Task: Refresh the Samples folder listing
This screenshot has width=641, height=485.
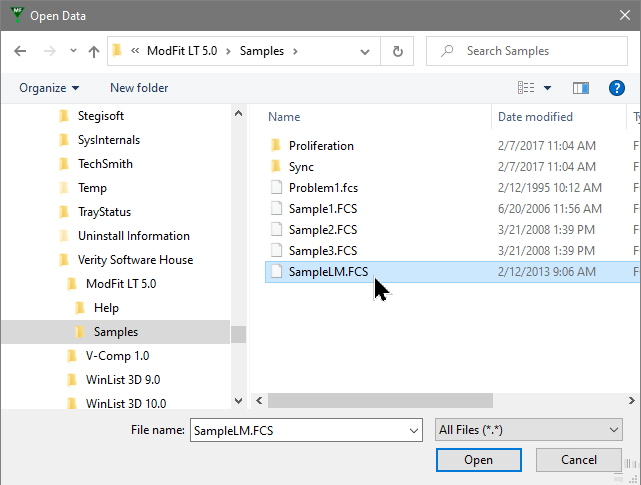Action: click(398, 51)
